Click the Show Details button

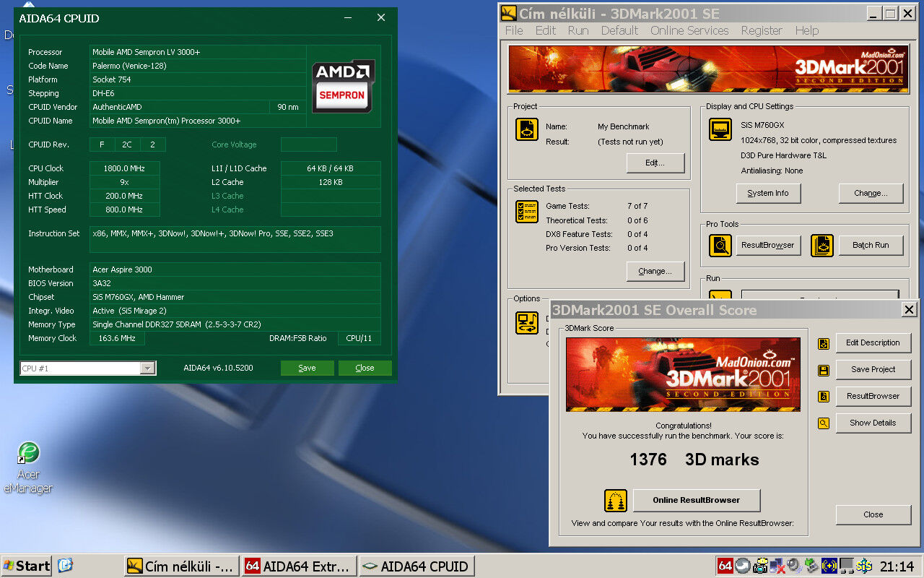(x=873, y=423)
